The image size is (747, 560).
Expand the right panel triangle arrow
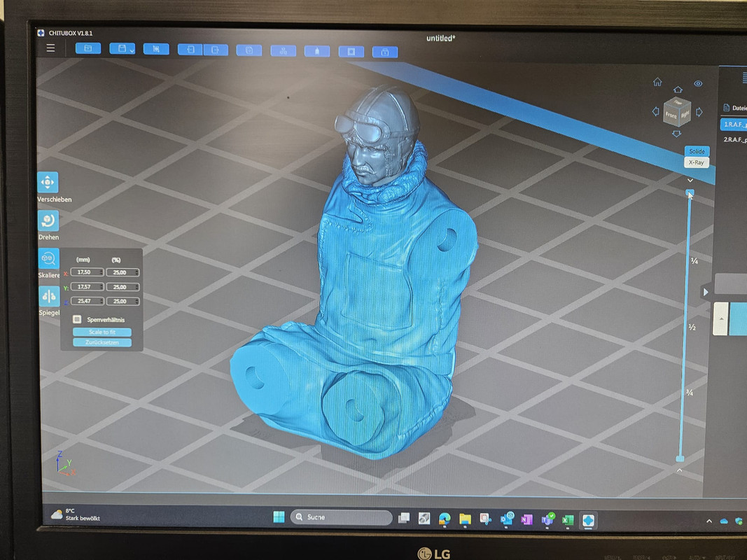[706, 292]
